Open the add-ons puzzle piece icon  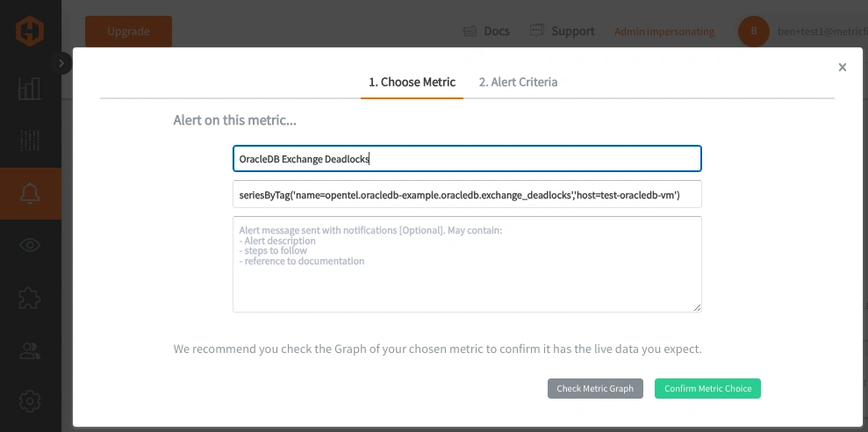tap(30, 298)
